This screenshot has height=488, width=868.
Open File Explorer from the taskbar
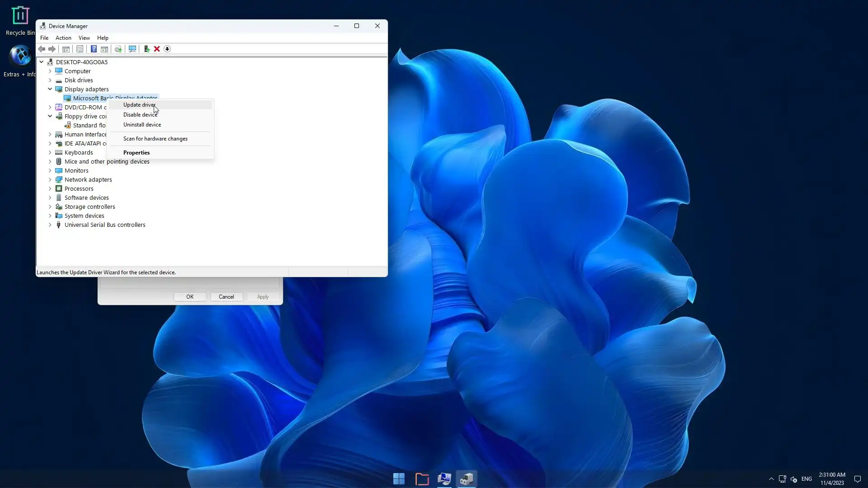422,479
